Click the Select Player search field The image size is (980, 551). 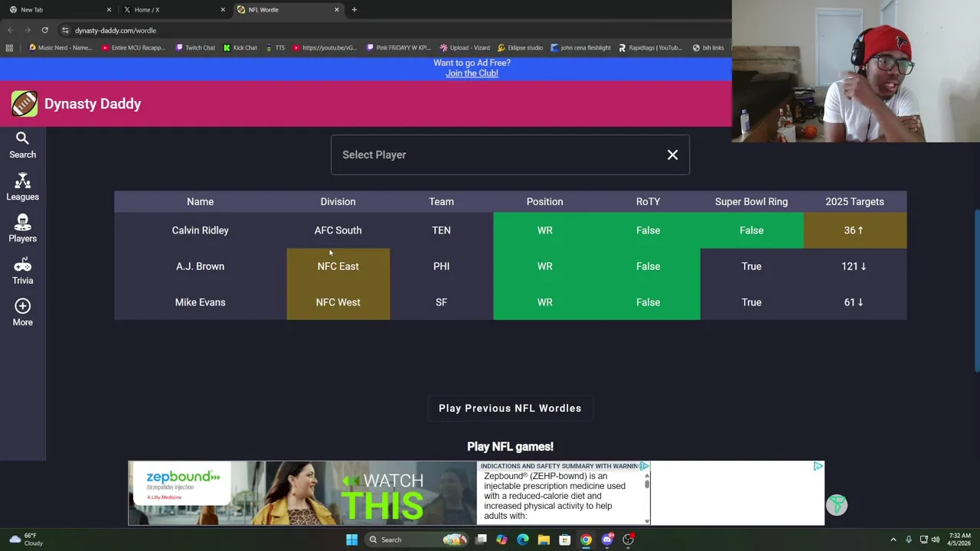tap(510, 155)
